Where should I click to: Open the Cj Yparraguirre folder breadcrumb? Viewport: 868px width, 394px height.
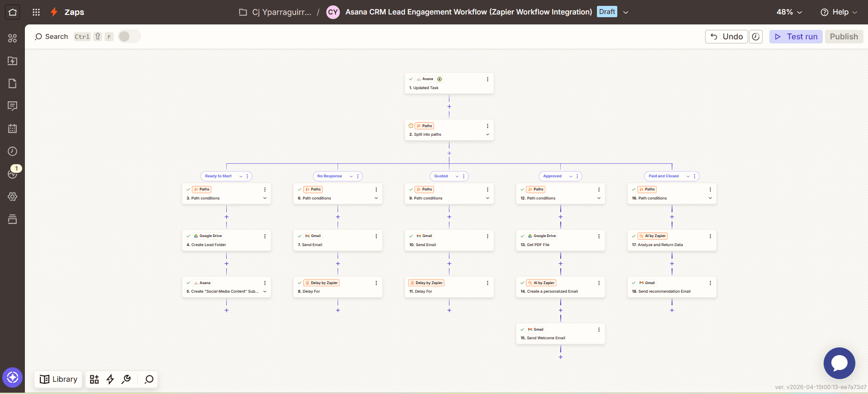click(x=275, y=12)
